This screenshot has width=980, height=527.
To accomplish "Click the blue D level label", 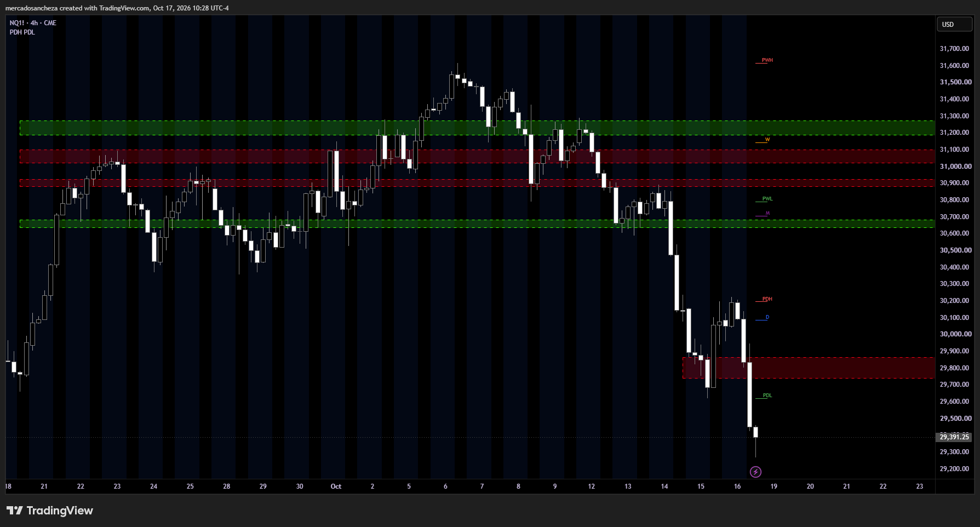I will [x=767, y=317].
